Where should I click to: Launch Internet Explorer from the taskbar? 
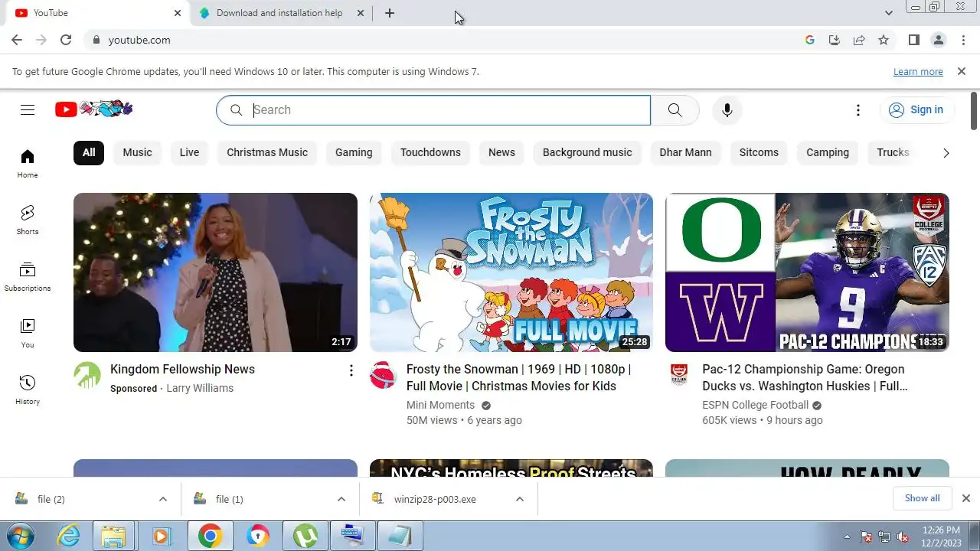pyautogui.click(x=68, y=536)
